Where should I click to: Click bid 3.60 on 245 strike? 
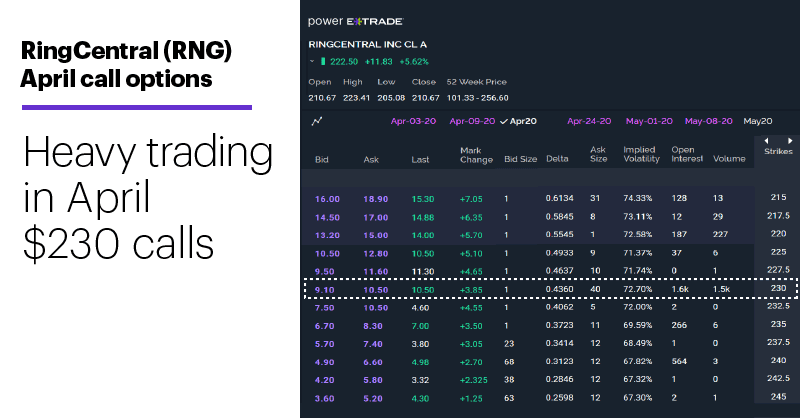tap(324, 399)
